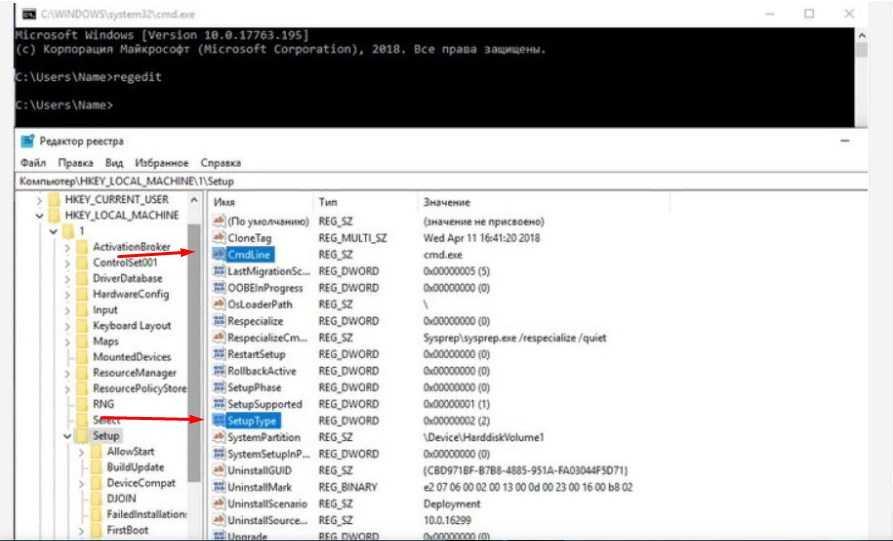Click the HKEY_CURRENT_USER folder icon
This screenshot has height=541, width=893.
(54, 199)
